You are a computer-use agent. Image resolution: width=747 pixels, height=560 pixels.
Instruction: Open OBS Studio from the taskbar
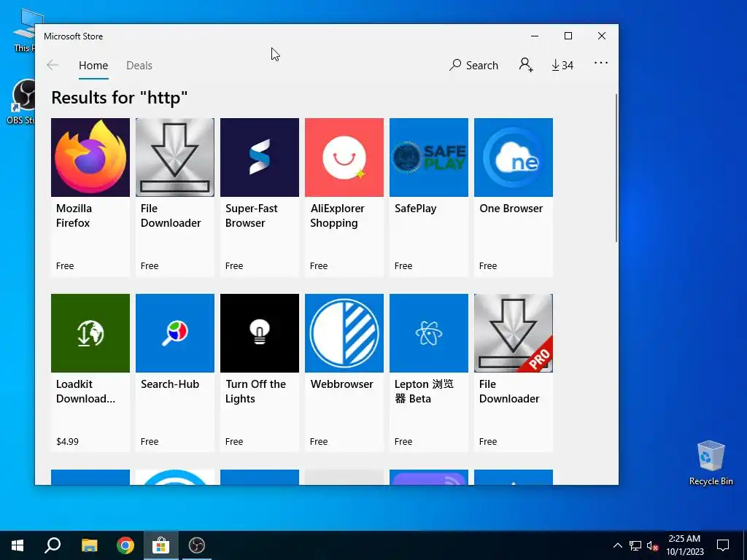(x=197, y=545)
